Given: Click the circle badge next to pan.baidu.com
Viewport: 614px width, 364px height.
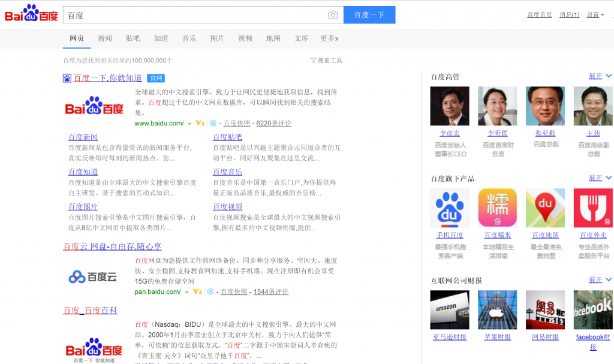Looking at the screenshot, I should click(210, 291).
